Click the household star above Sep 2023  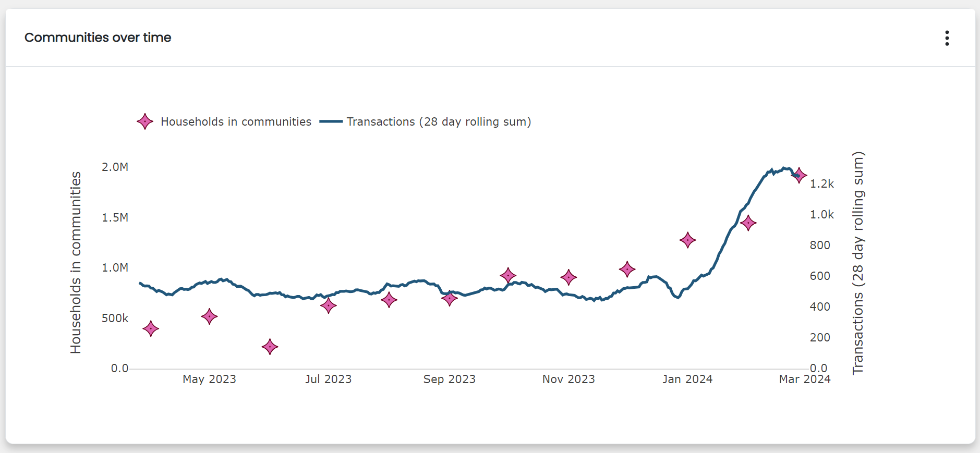[x=449, y=299]
